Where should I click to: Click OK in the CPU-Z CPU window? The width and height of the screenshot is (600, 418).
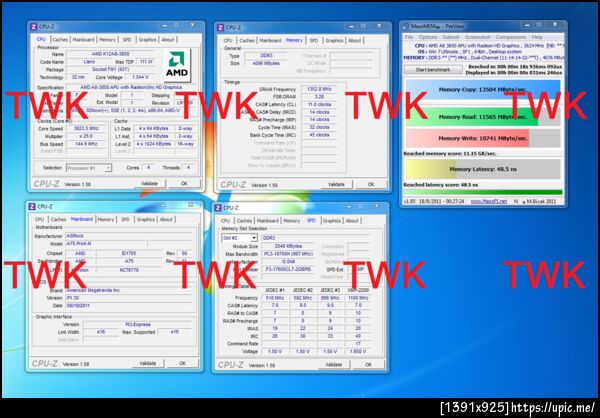click(184, 184)
